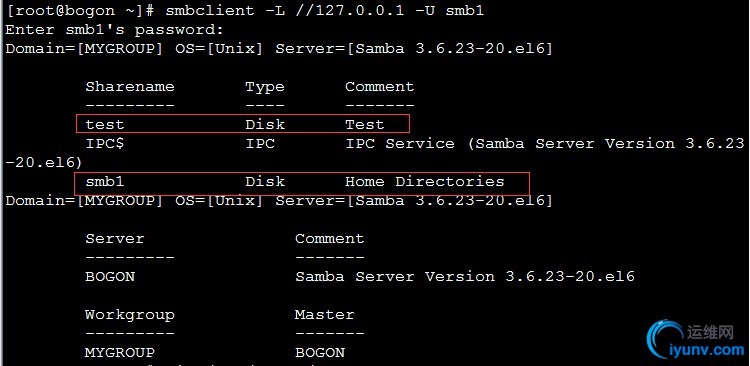Click the 'Enter smb1's password:' line

(x=114, y=30)
